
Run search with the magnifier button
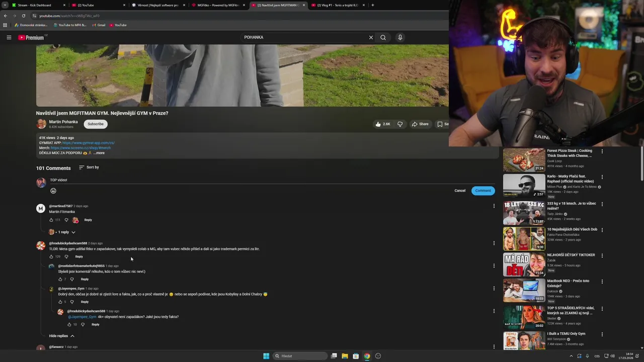tap(383, 37)
